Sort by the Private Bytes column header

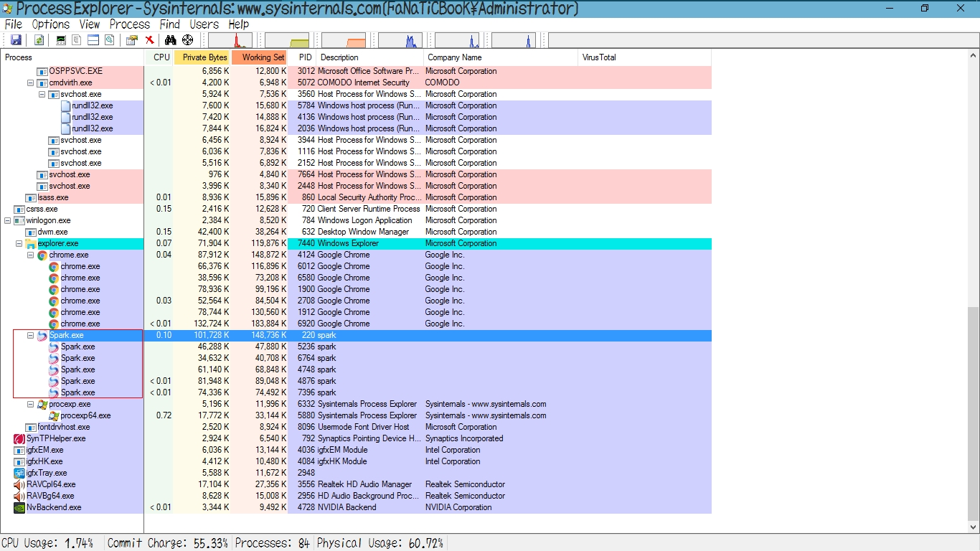[x=202, y=57]
